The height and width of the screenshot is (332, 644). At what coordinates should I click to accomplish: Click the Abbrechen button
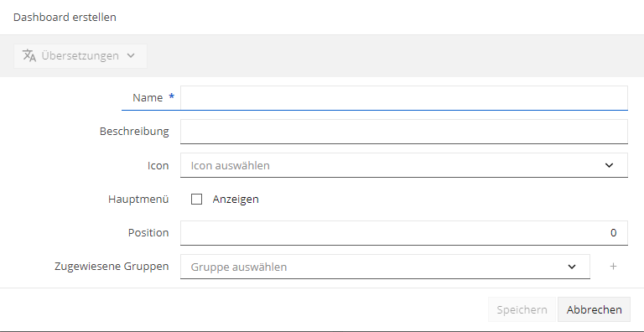(x=594, y=309)
